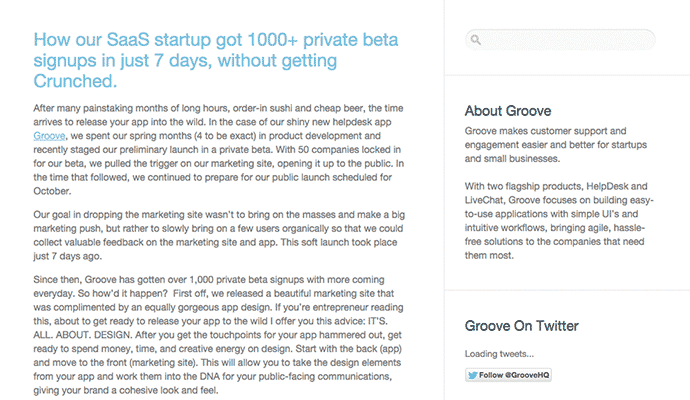
Task: Click the Twitter bird icon on Follow button
Action: (x=474, y=375)
